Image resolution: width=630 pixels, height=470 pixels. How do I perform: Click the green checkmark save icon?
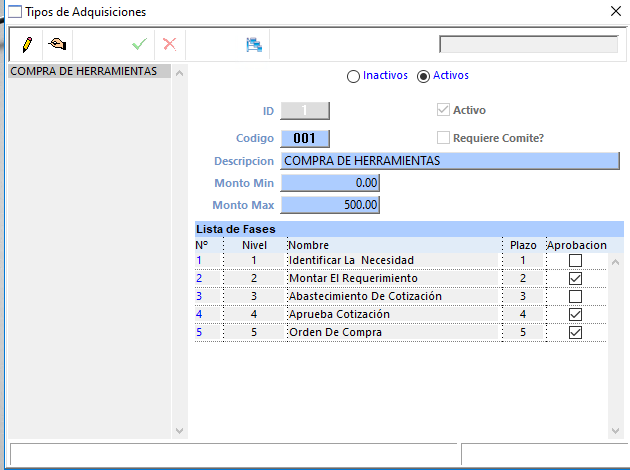[139, 44]
